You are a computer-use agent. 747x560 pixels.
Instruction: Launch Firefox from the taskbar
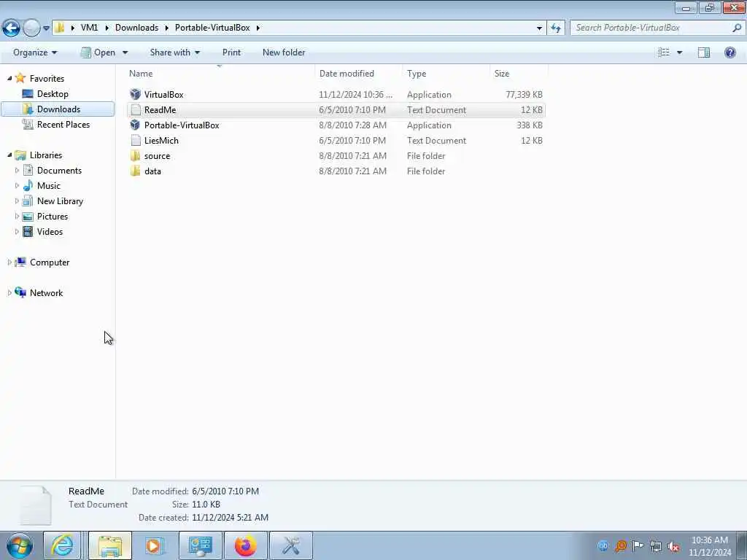coord(245,545)
